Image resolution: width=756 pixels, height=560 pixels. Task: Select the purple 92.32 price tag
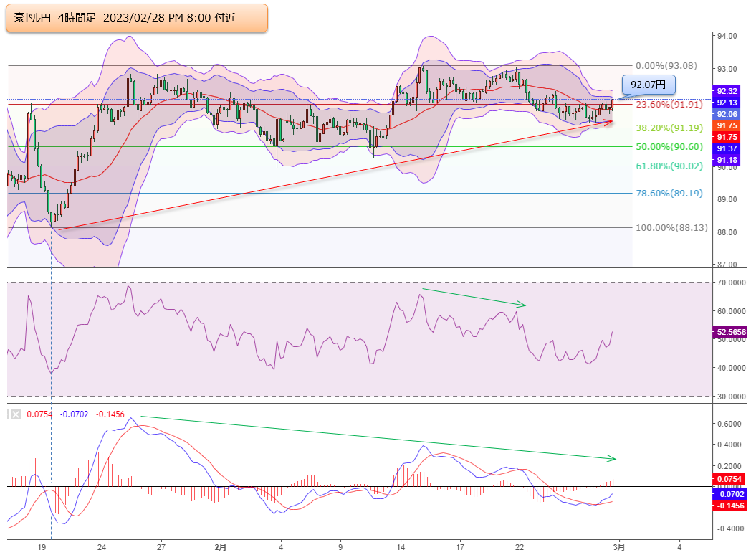[726, 91]
